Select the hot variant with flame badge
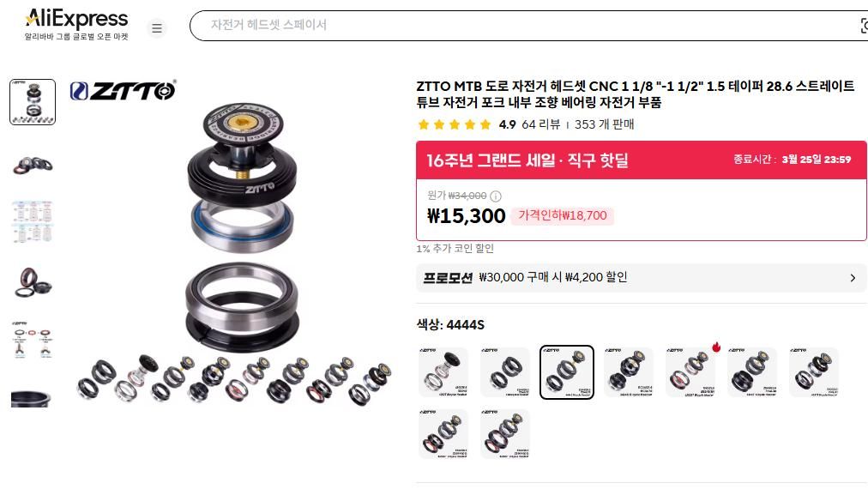The image size is (868, 495). coord(690,372)
